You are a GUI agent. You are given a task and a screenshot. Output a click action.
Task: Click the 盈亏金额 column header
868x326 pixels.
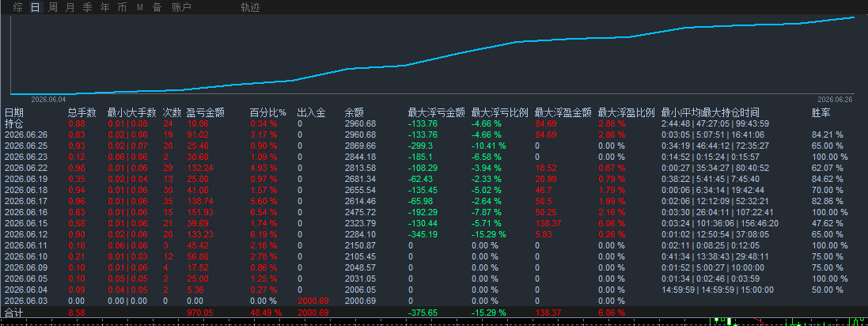point(206,113)
